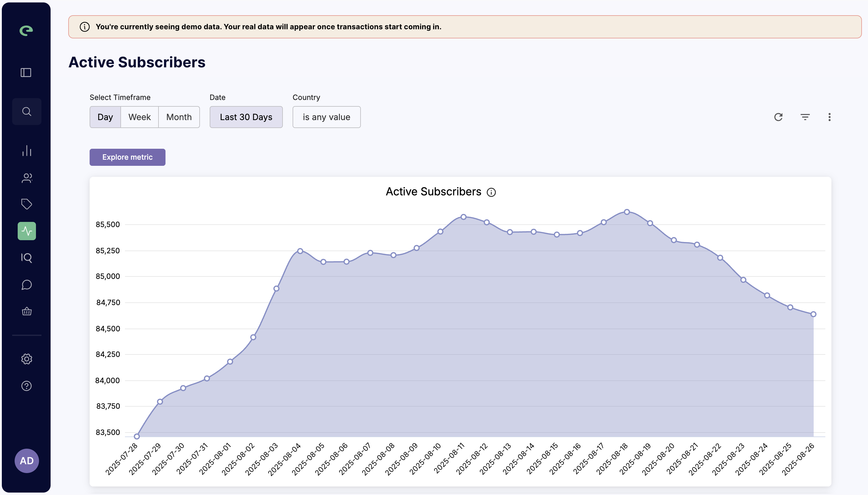Click the 2025-08-04 data point

point(300,251)
